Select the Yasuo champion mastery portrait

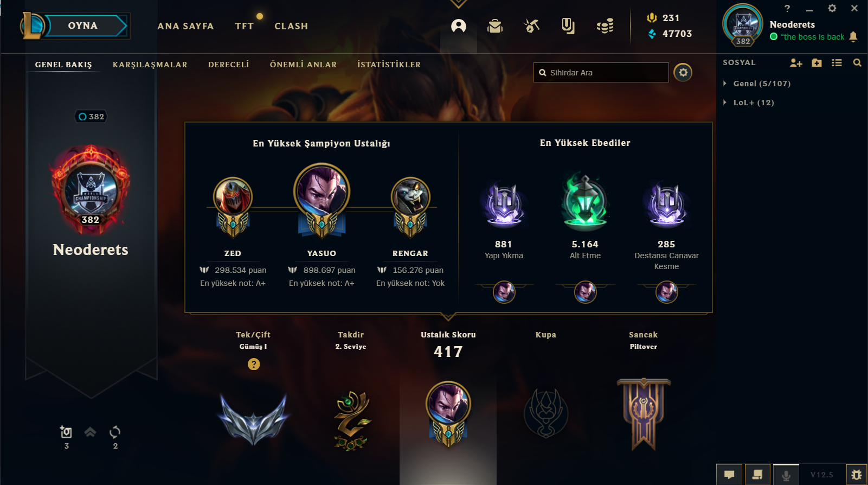click(x=322, y=192)
